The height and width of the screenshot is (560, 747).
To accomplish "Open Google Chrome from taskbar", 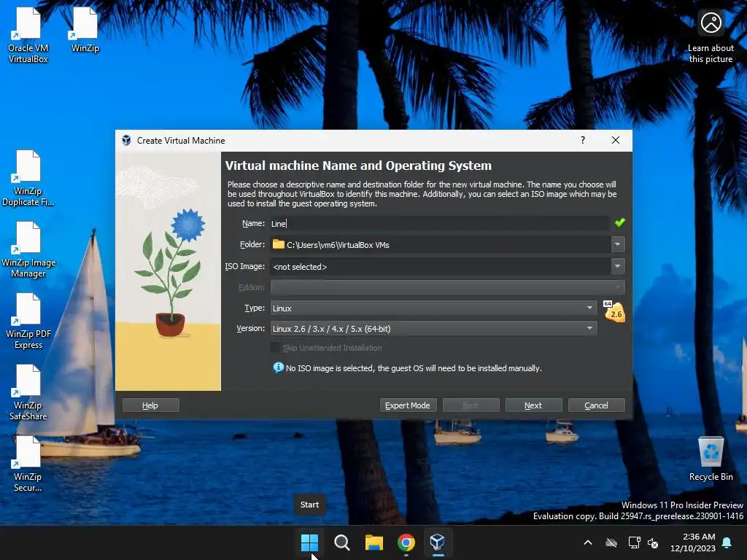I will point(406,542).
